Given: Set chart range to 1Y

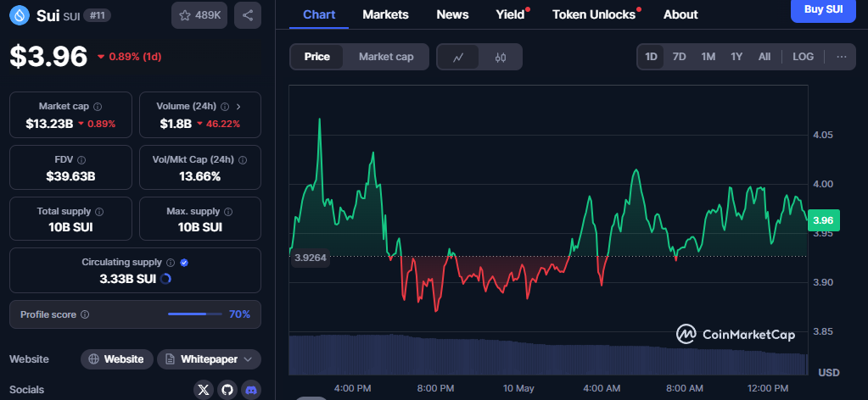Looking at the screenshot, I should point(736,57).
